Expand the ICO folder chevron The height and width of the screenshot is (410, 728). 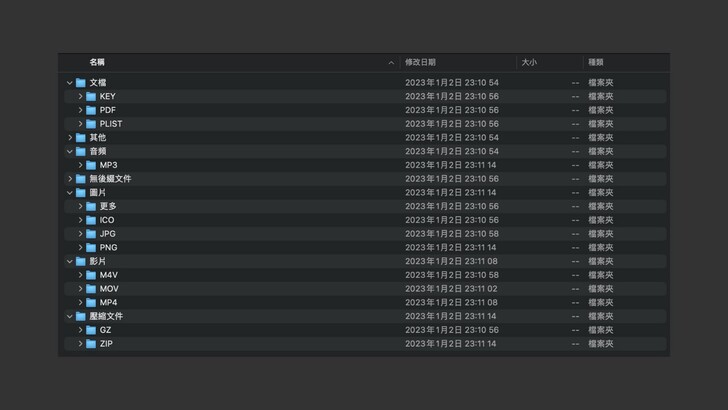tap(80, 220)
